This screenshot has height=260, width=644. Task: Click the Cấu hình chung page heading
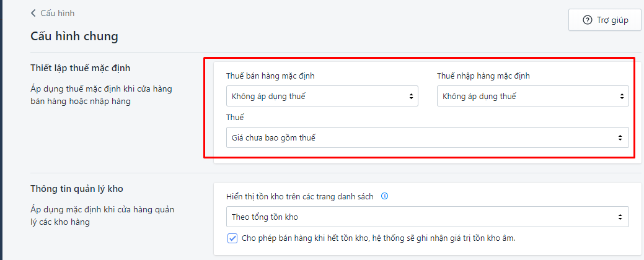click(x=74, y=36)
